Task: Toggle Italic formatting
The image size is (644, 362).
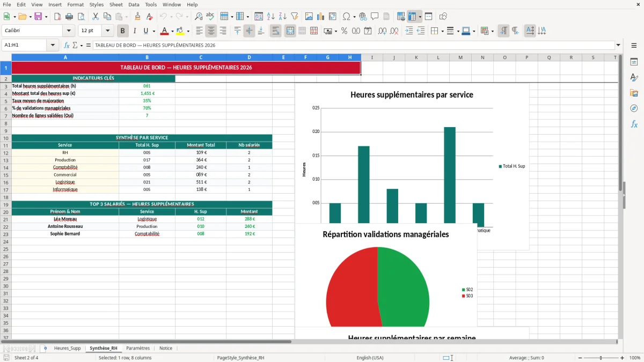Action: pos(134,31)
